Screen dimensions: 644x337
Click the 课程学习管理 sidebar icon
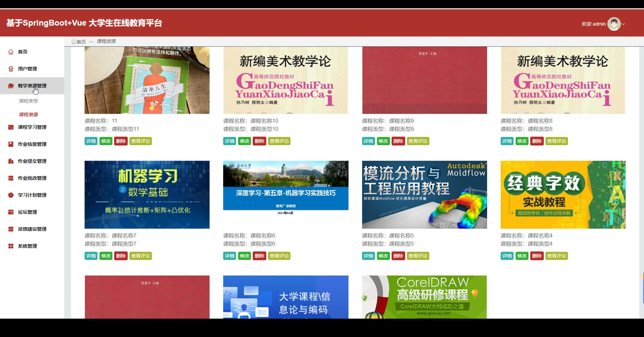[11, 127]
